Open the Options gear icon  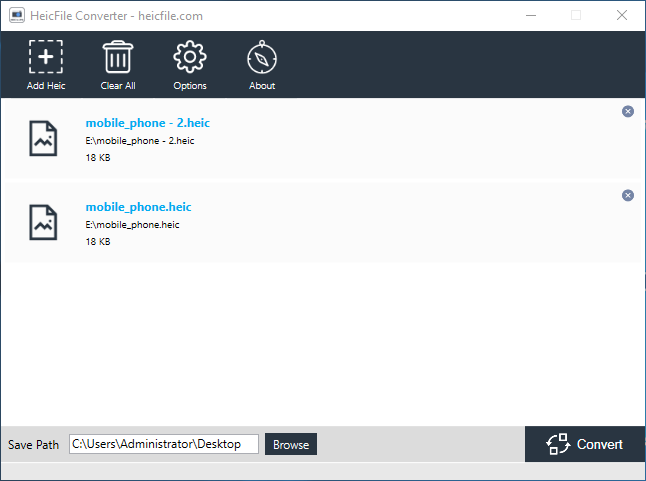190,57
